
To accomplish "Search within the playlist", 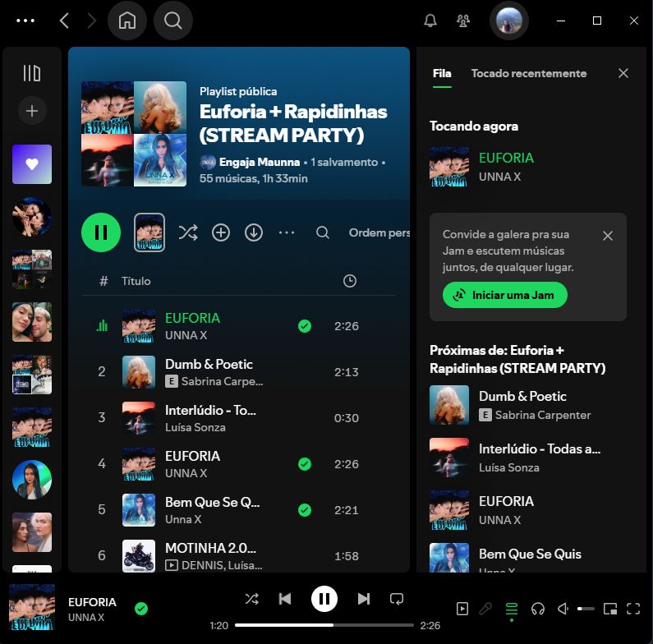I will coord(322,232).
